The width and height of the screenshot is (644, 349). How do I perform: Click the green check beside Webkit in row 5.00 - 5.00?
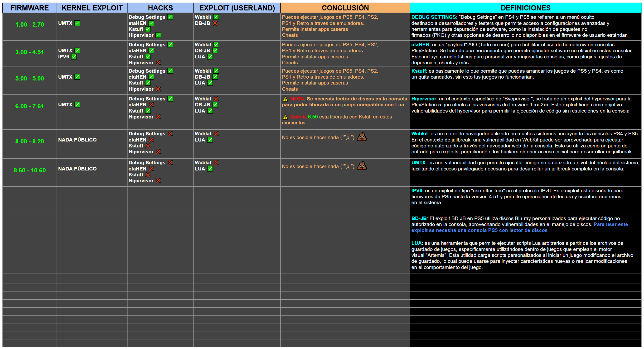(x=216, y=71)
